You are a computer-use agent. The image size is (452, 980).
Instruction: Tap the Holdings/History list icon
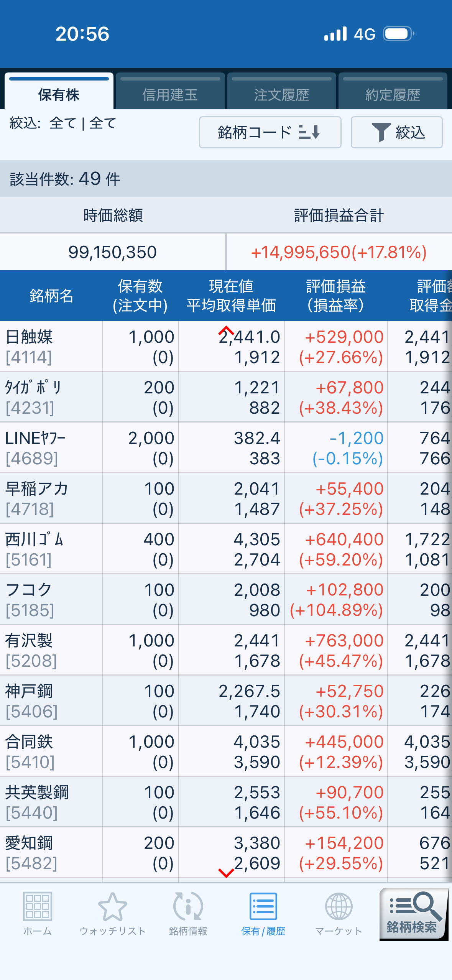(263, 907)
